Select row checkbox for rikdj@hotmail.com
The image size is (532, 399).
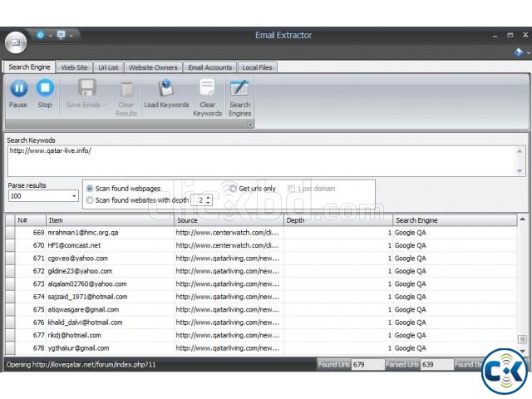tap(10, 336)
